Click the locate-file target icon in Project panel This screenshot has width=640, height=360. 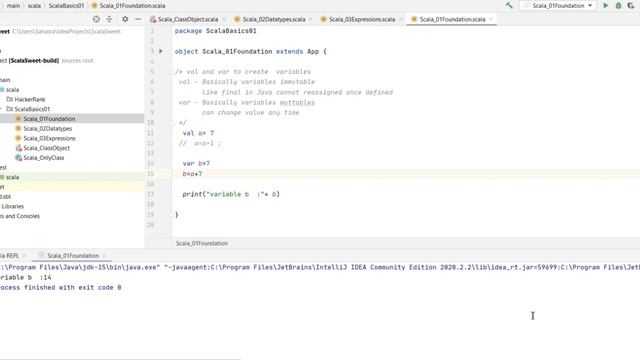pos(96,19)
